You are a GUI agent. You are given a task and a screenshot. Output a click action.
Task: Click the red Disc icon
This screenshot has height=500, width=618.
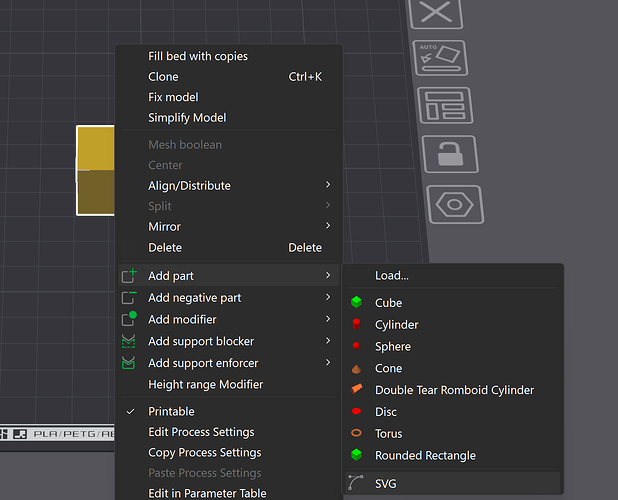[x=356, y=411]
